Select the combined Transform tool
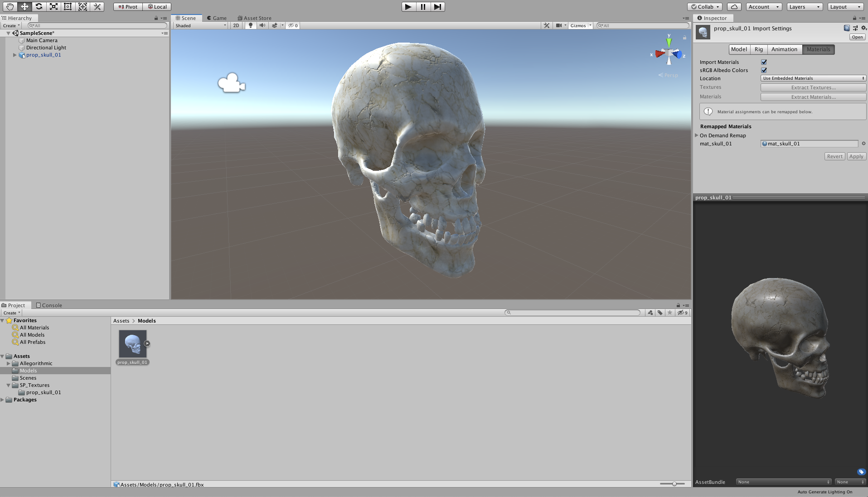The width and height of the screenshot is (868, 497). point(82,7)
